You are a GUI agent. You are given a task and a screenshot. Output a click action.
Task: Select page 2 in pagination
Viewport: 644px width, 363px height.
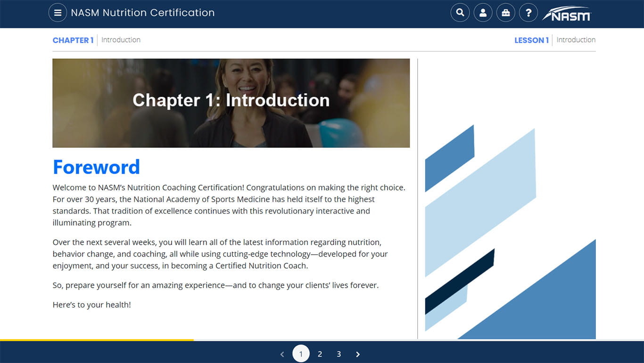click(x=320, y=354)
